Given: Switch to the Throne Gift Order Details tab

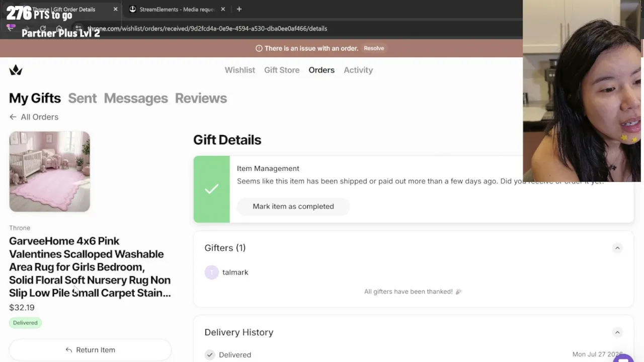Looking at the screenshot, I should pyautogui.click(x=63, y=9).
